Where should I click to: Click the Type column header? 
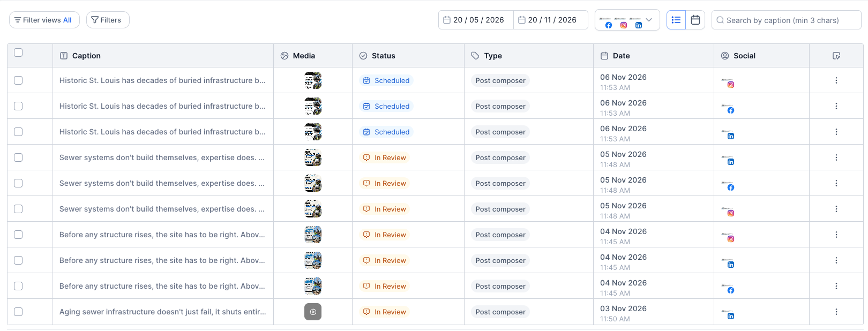click(x=529, y=56)
